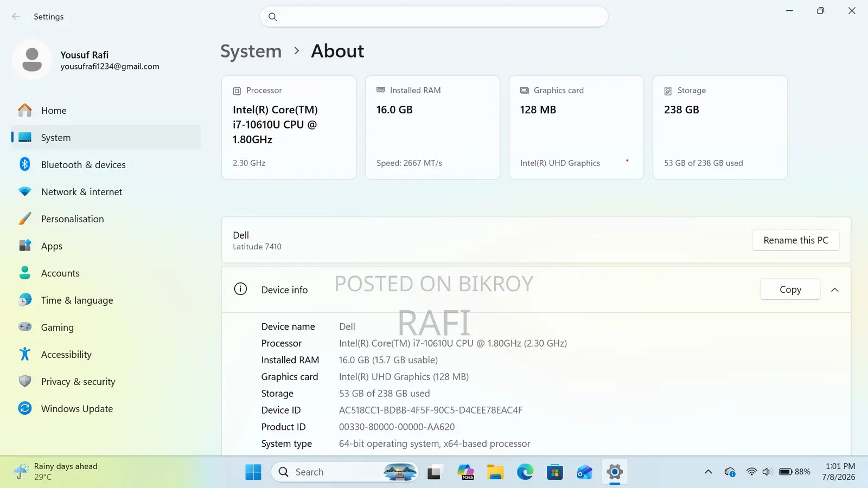This screenshot has height=488, width=868.
Task: Open the Processor info card
Action: (289, 127)
